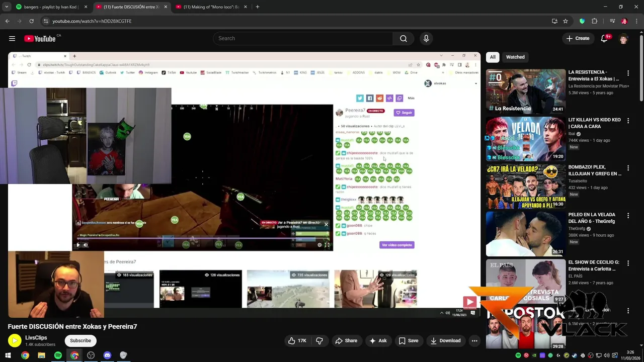
Task: Close the Making of Mono loco tab
Action: (x=246, y=7)
